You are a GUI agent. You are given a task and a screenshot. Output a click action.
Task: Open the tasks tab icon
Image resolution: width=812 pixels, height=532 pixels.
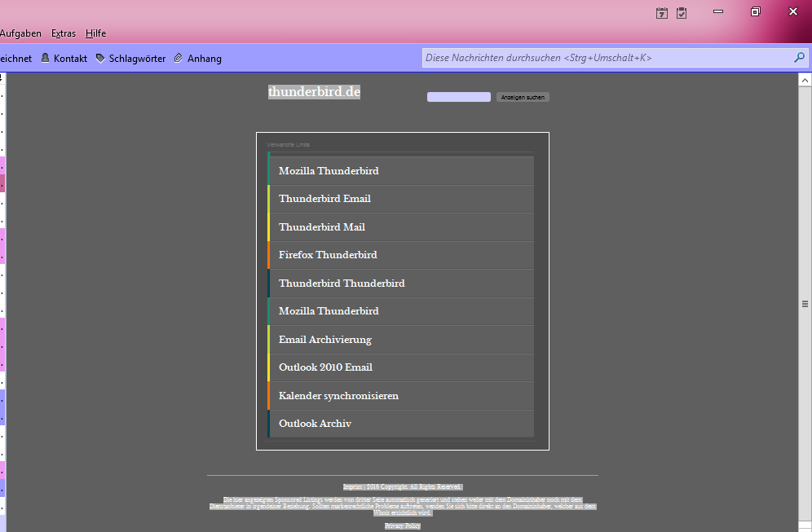[682, 13]
